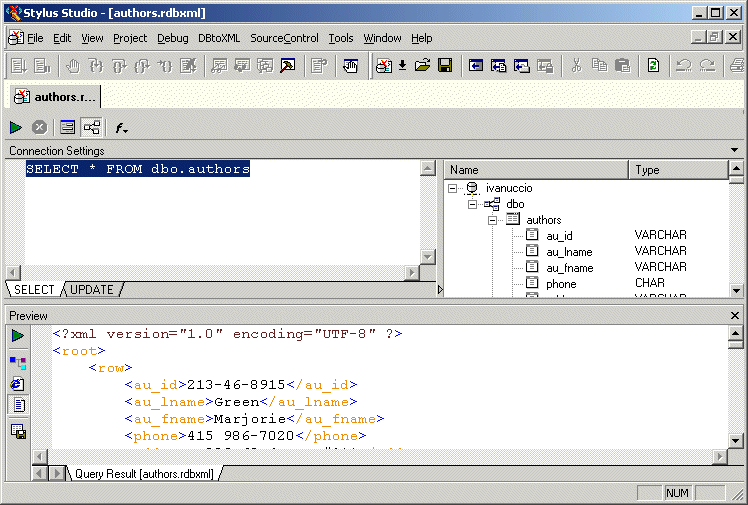
Task: Collapse the ivanuccio database node
Action: pos(453,188)
